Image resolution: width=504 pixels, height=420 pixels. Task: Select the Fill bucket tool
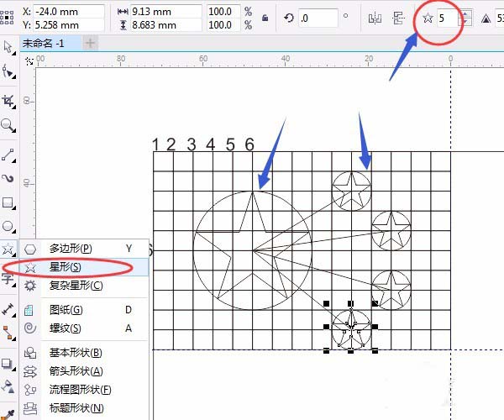point(8,386)
